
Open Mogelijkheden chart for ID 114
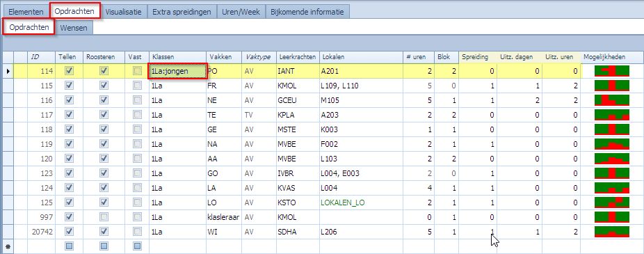point(611,71)
